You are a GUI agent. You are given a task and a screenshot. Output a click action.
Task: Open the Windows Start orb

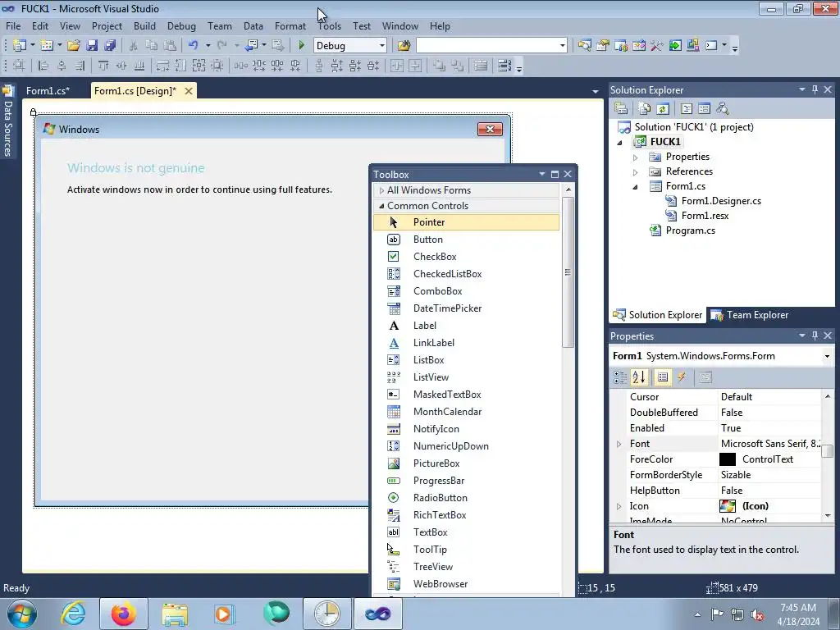pyautogui.click(x=22, y=614)
